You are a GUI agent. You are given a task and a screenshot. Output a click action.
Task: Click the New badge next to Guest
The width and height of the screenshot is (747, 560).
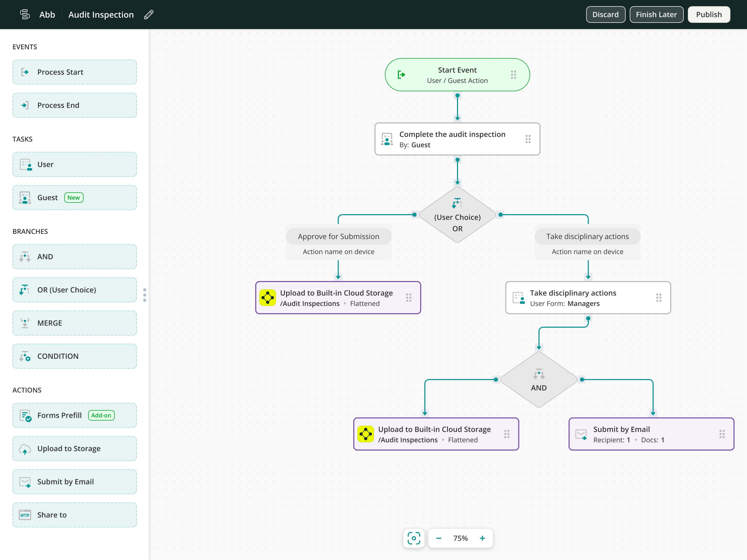click(73, 198)
